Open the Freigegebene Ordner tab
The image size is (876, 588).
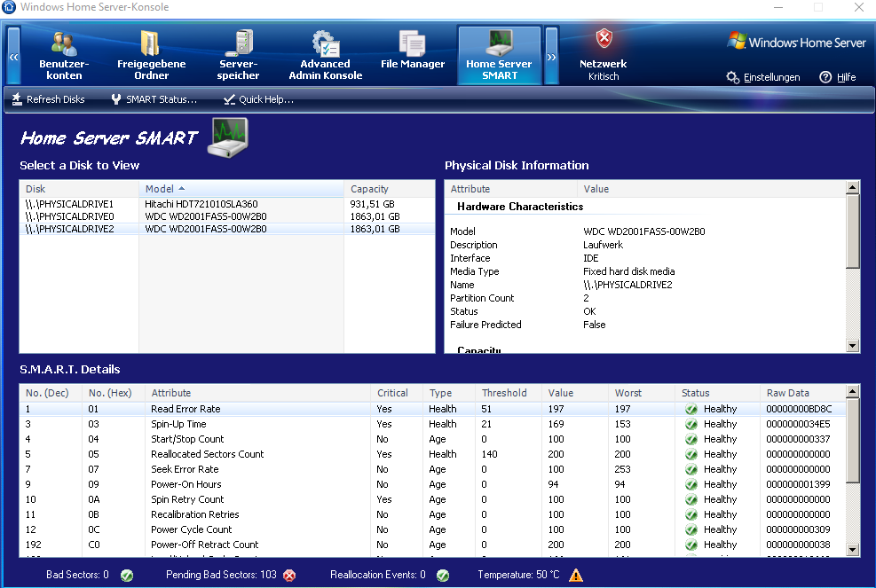(x=152, y=56)
